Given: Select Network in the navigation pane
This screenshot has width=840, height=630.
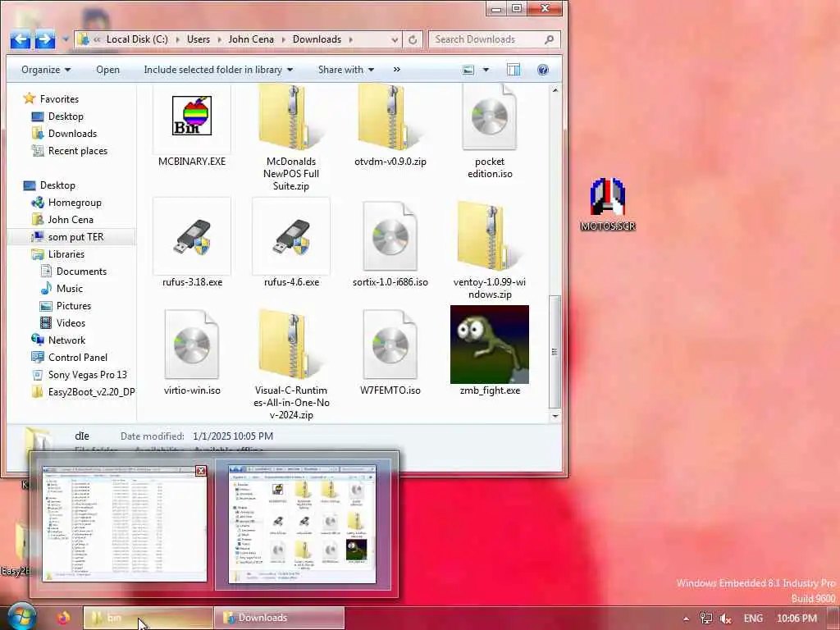Looking at the screenshot, I should pos(66,340).
